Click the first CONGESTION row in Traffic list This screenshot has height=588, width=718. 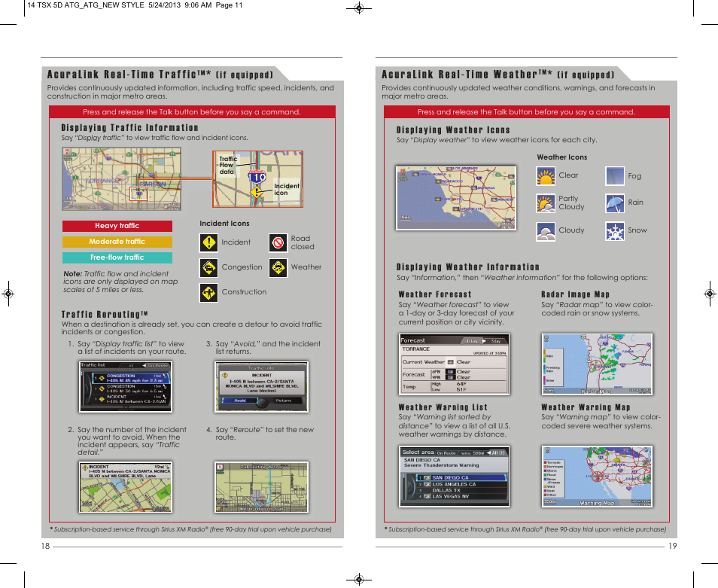click(132, 378)
